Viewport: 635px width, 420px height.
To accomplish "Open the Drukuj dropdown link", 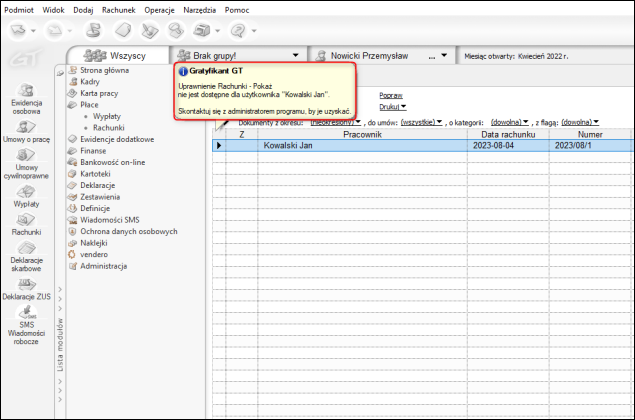I will click(392, 107).
